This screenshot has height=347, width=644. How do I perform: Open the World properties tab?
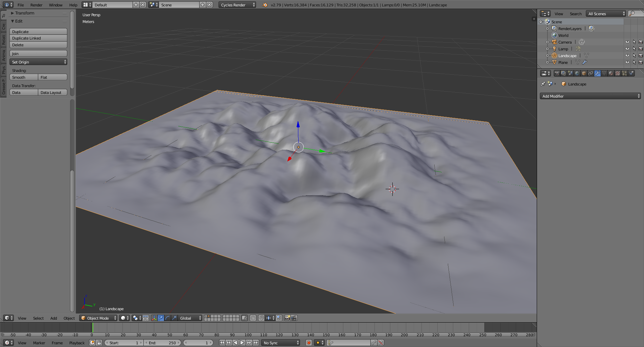(x=577, y=73)
